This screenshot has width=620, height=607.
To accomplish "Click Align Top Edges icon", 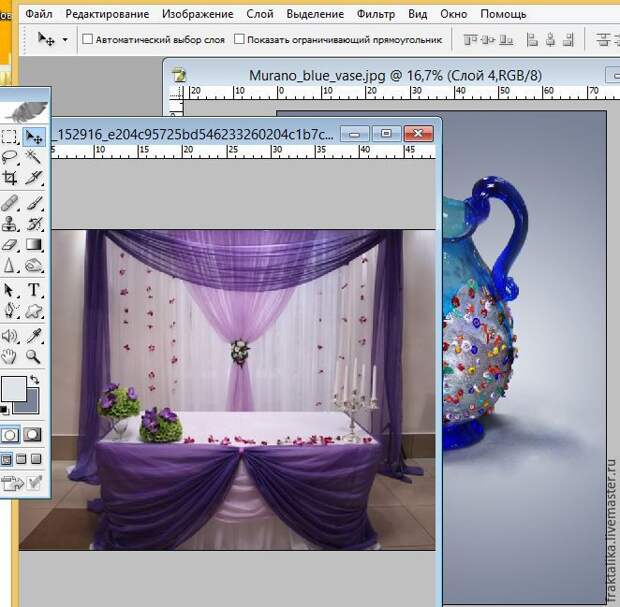I will [x=470, y=40].
